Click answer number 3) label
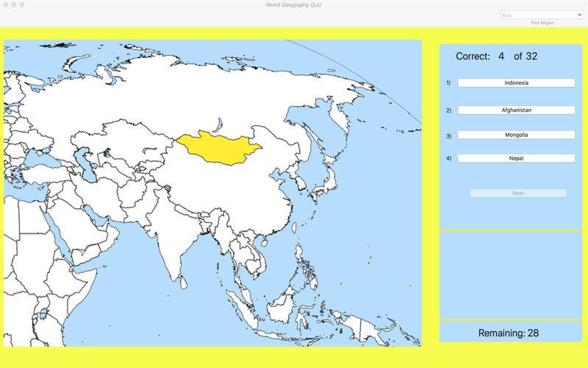Image resolution: width=588 pixels, height=368 pixels. (448, 136)
